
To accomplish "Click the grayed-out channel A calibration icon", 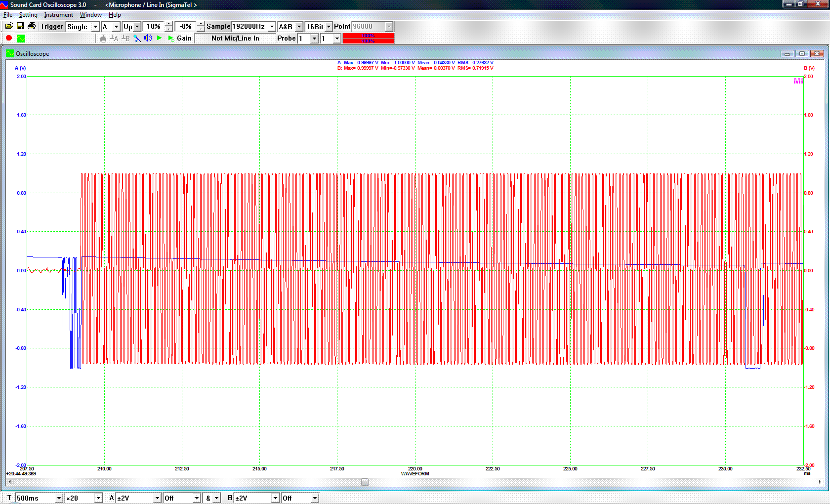I will pyautogui.click(x=114, y=38).
